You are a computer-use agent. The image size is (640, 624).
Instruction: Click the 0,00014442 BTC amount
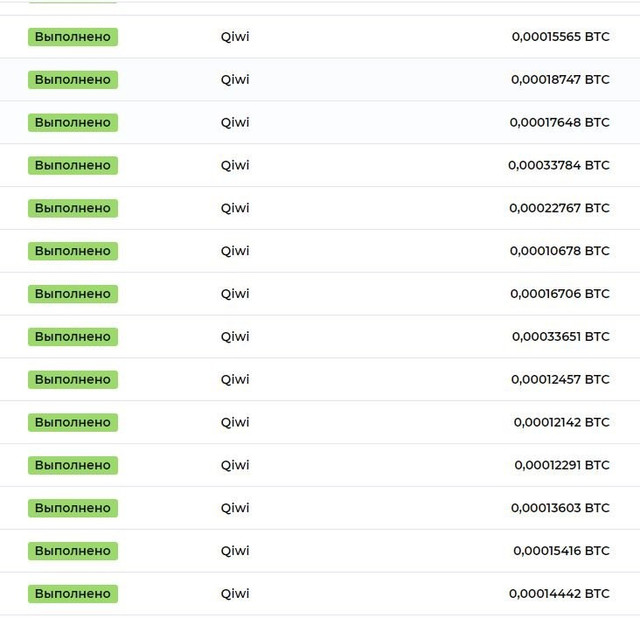point(558,594)
